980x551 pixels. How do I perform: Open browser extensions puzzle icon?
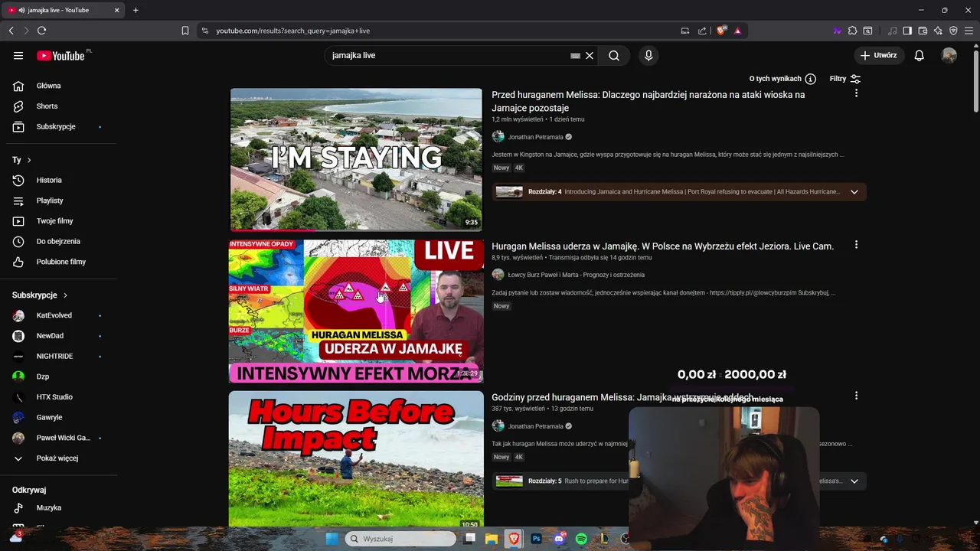coord(852,31)
